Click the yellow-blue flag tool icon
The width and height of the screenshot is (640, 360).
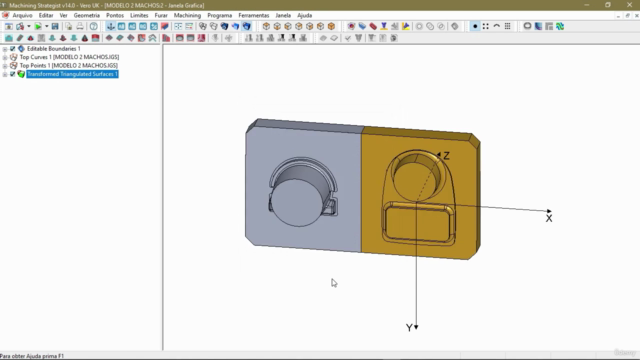pos(406,27)
